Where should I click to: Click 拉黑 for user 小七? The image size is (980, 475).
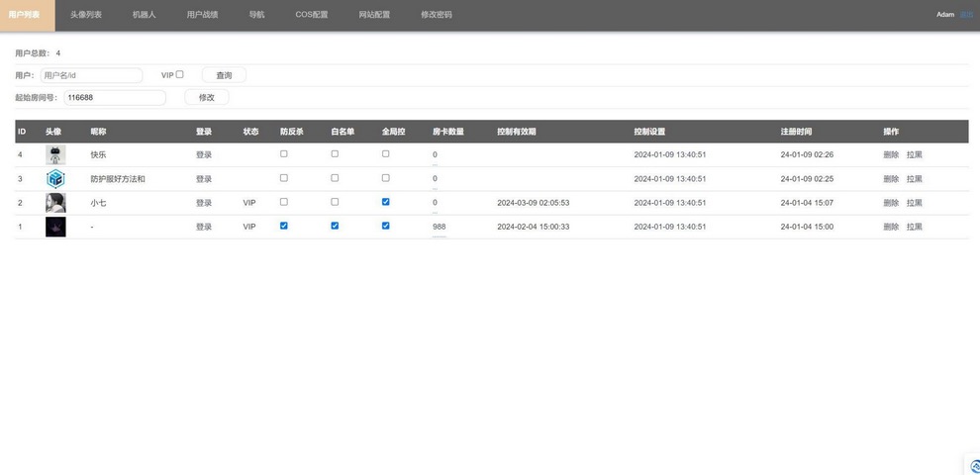(915, 203)
